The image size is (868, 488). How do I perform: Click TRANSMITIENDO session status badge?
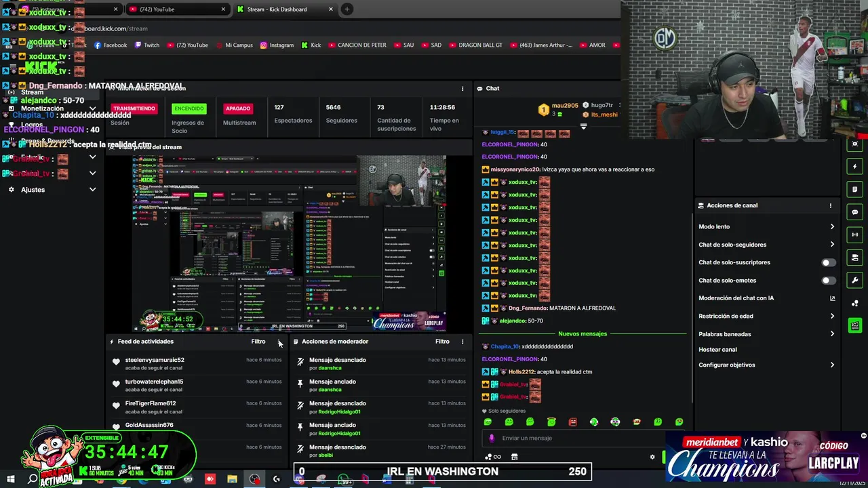tap(134, 108)
